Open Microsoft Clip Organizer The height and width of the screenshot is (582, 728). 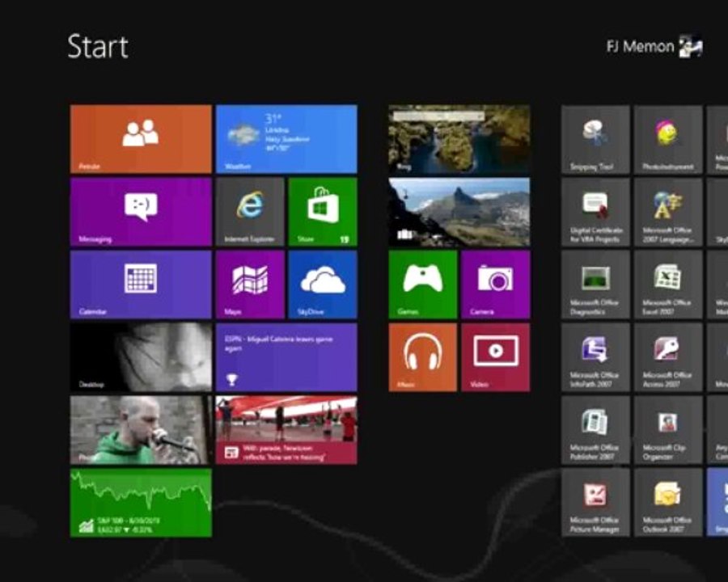point(668,430)
